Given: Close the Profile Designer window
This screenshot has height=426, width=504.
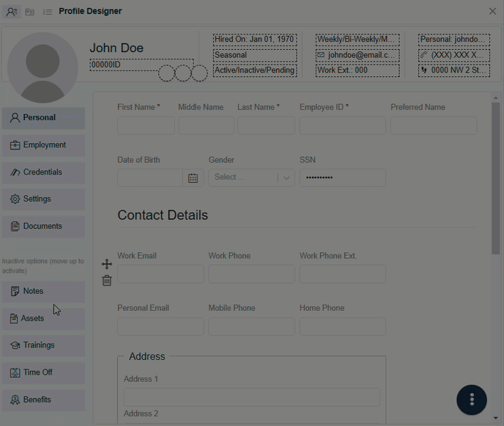Looking at the screenshot, I should pyautogui.click(x=492, y=11).
